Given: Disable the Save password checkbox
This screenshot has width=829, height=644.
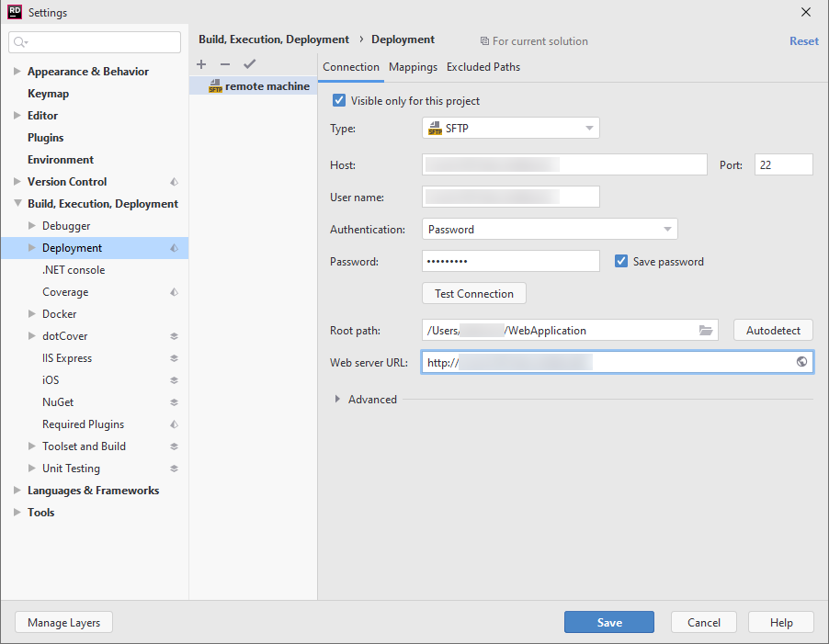Looking at the screenshot, I should [620, 261].
